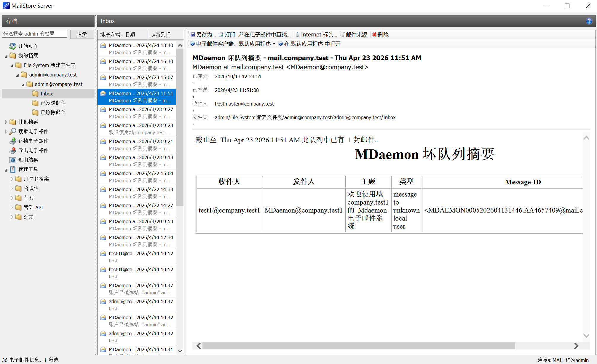Image resolution: width=597 pixels, height=364 pixels.
Task: Expand the Compliance (合规性) node
Action: [x=12, y=188]
